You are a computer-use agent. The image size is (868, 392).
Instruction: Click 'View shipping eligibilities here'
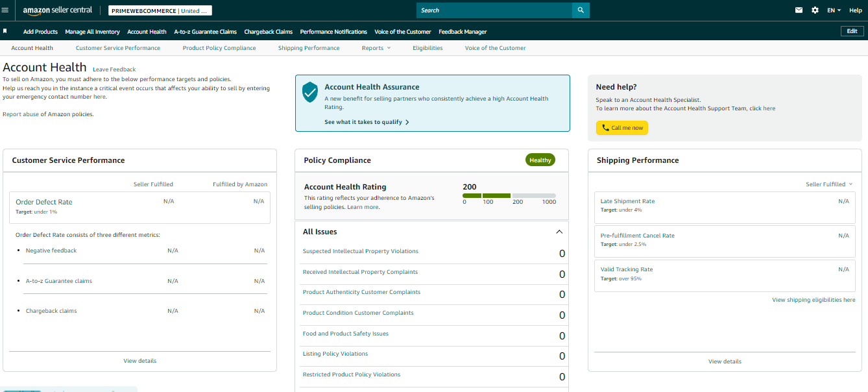point(814,300)
